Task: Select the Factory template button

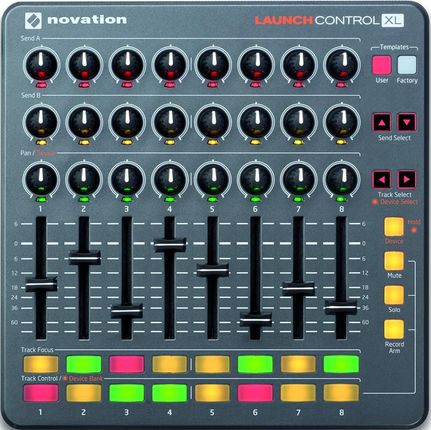Action: click(407, 65)
